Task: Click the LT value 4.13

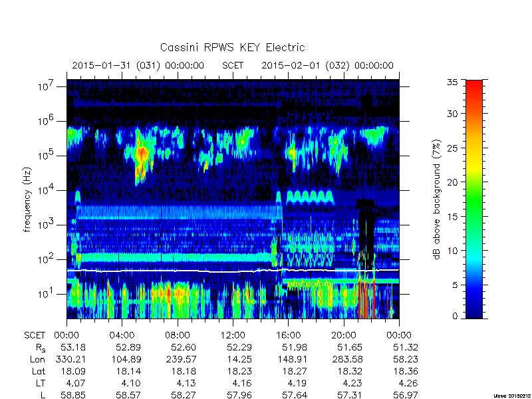Action: [186, 384]
